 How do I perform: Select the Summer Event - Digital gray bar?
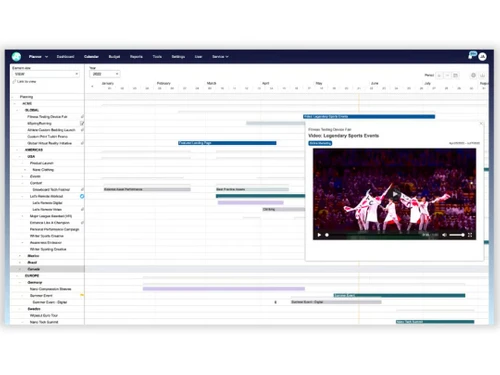tap(336, 302)
